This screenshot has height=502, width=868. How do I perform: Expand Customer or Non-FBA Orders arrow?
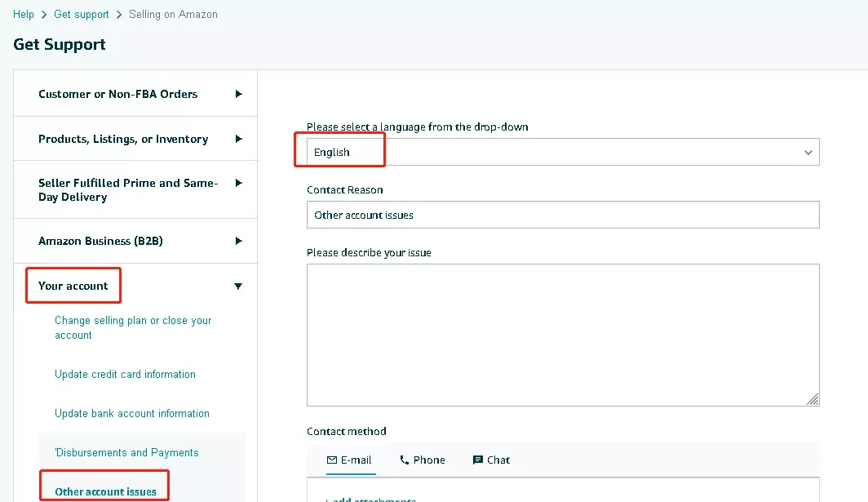pyautogui.click(x=238, y=94)
